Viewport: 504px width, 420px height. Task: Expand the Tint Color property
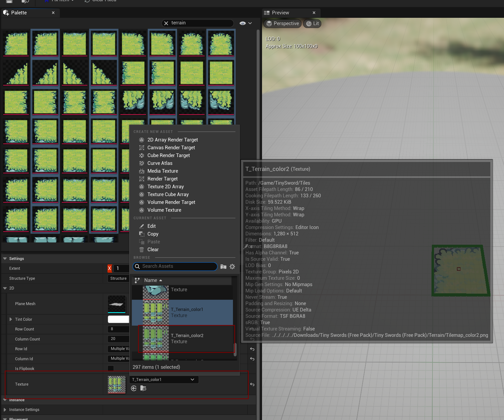click(x=11, y=319)
